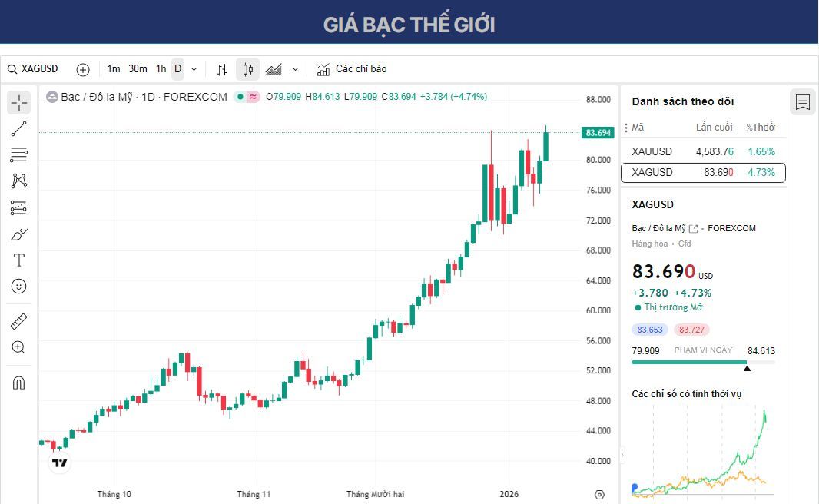Open the chart style dropdown chevron
This screenshot has height=504, width=819.
(294, 68)
